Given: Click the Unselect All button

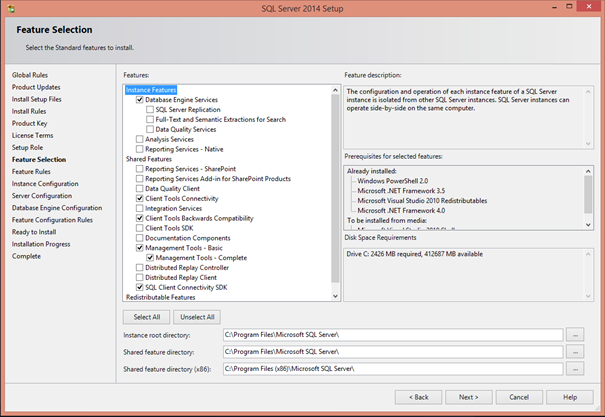Looking at the screenshot, I should 197,317.
